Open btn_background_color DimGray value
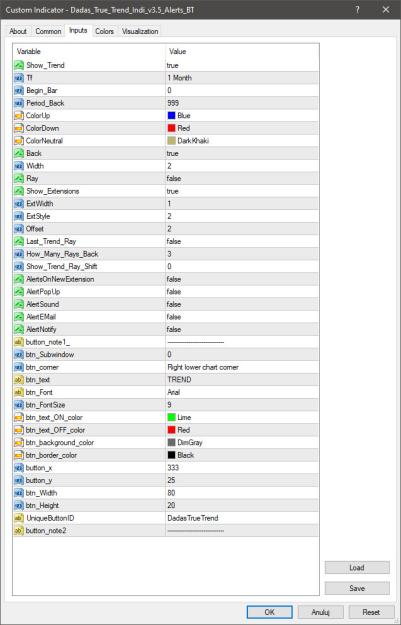Screen dimensions: 401x625 tap(242, 442)
